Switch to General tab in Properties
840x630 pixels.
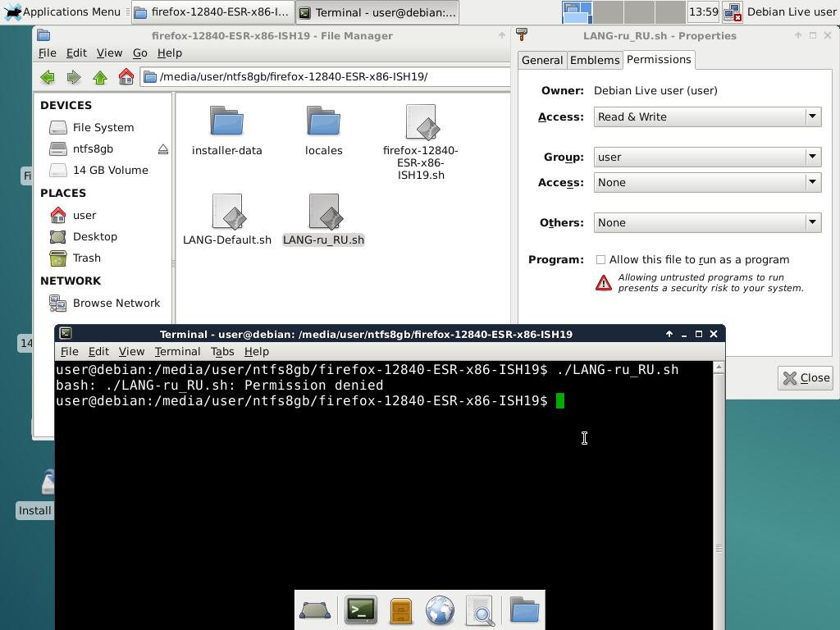542,60
